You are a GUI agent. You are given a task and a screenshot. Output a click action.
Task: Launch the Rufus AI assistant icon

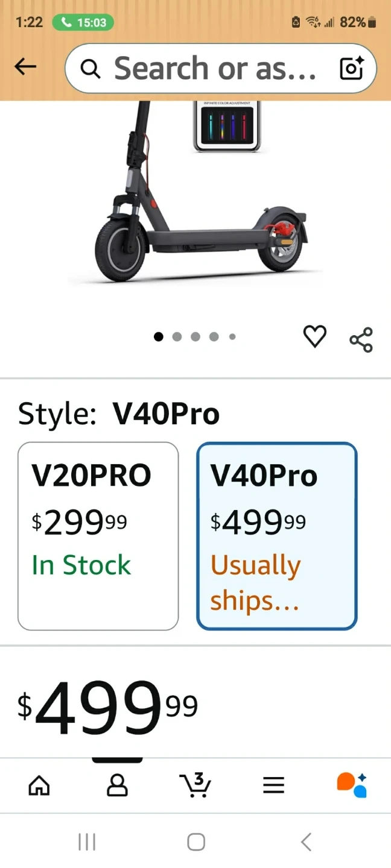point(352,785)
